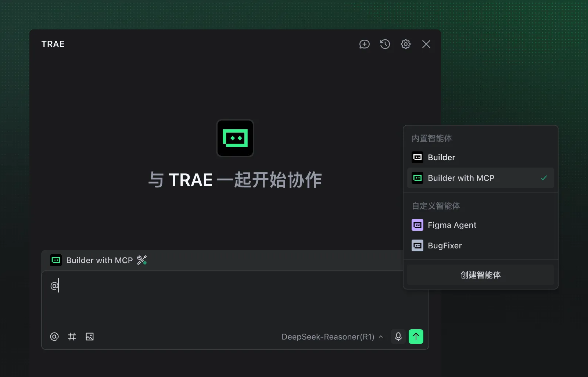The height and width of the screenshot is (377, 588).
Task: Open agent selector labeled Builder with MCP
Action: (91, 260)
